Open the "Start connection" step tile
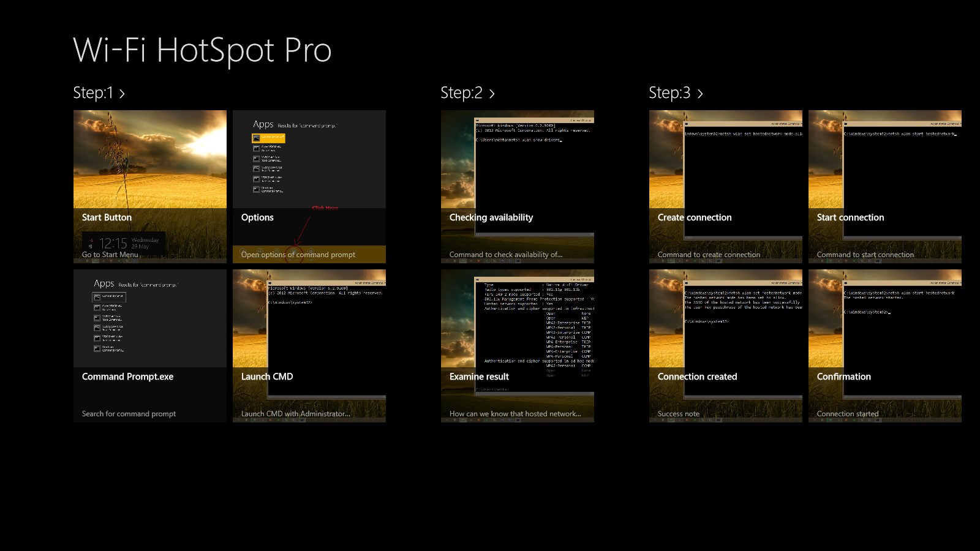The height and width of the screenshot is (551, 980). [x=884, y=184]
